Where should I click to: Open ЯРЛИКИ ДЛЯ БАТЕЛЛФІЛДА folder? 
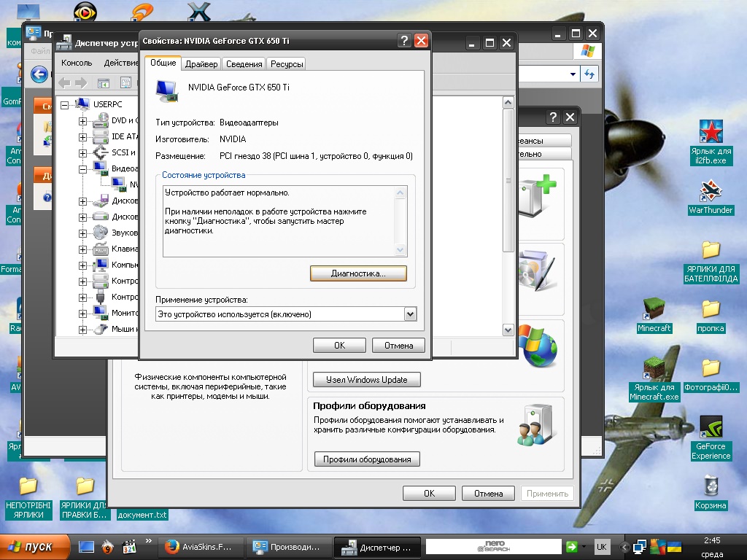[x=711, y=262]
